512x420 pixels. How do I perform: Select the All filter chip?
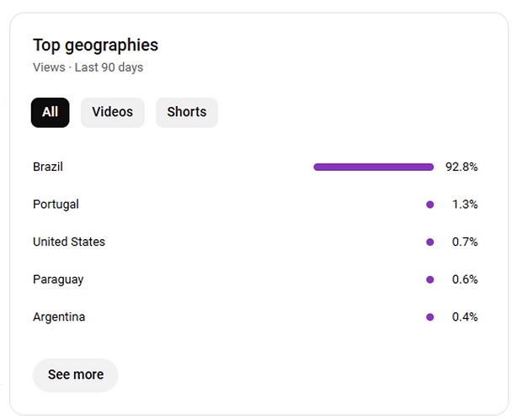[x=50, y=113]
